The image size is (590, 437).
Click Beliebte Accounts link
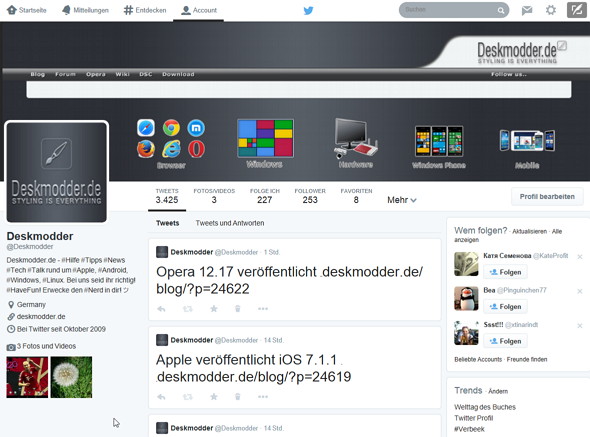[478, 359]
